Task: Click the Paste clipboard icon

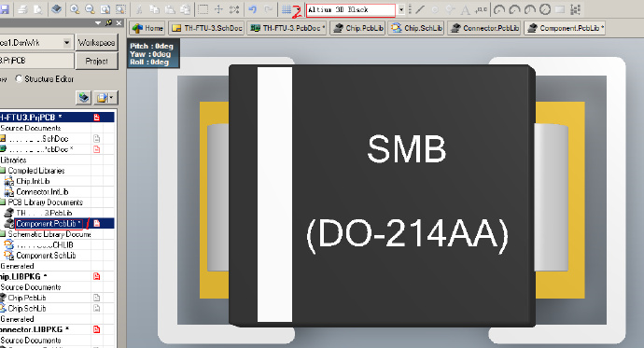Action: click(170, 9)
